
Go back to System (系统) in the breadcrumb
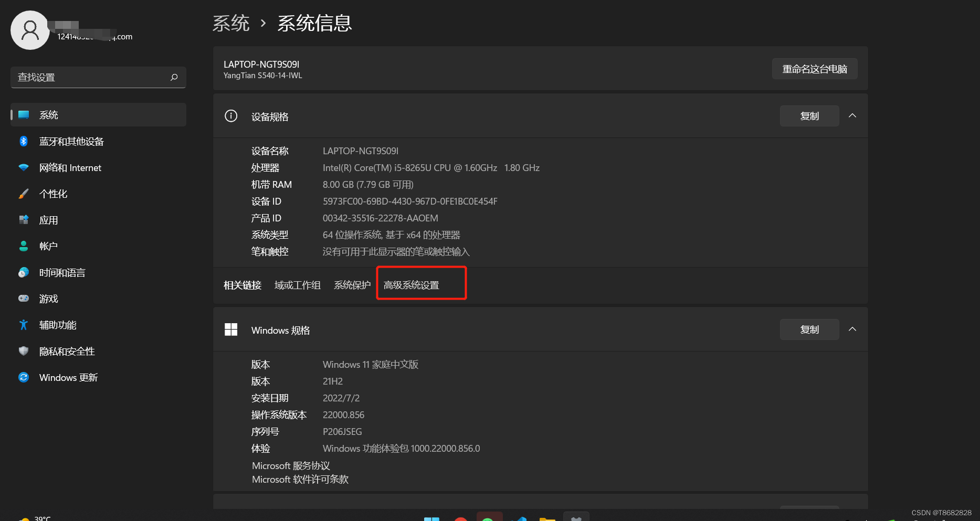tap(231, 23)
